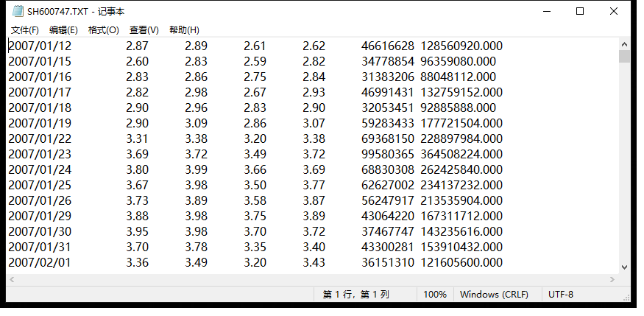Click the UTF-8 encoding status entry
Screen dimensions: 644x316
[x=561, y=295]
